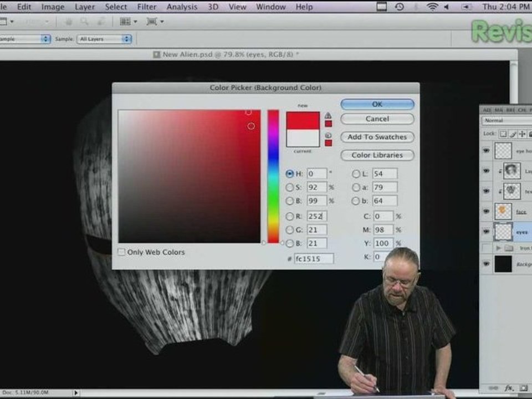Select the G green radio button

pyautogui.click(x=289, y=229)
